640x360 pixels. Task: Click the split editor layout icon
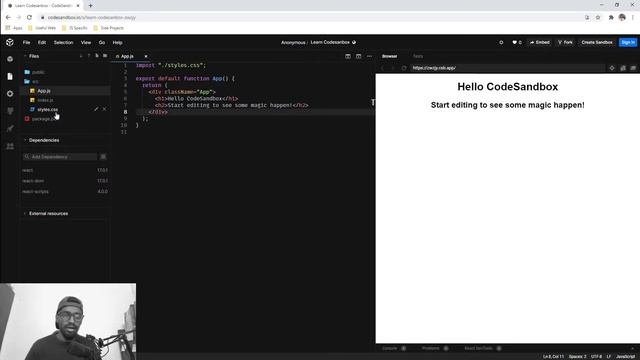(348, 56)
